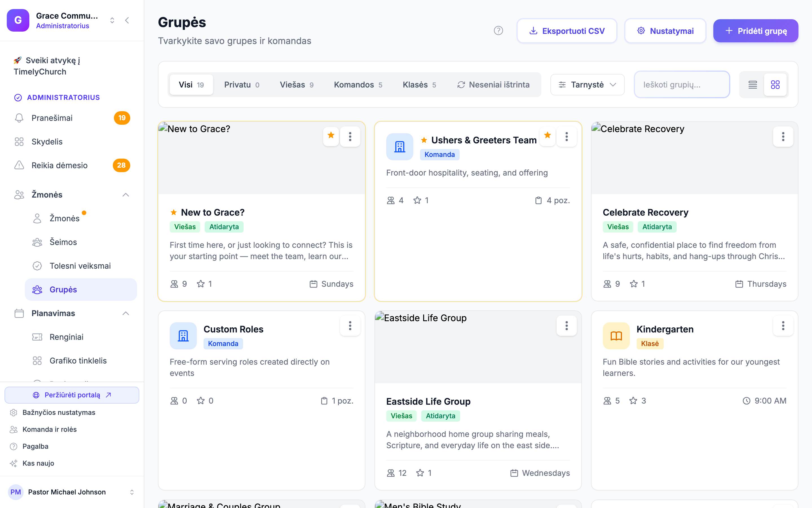Select the Viešas tab
Viewport: 812px width, 508px height.
(x=297, y=85)
